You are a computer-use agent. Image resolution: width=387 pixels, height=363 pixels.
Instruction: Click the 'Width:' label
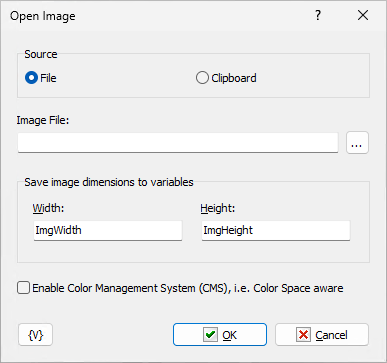point(48,208)
